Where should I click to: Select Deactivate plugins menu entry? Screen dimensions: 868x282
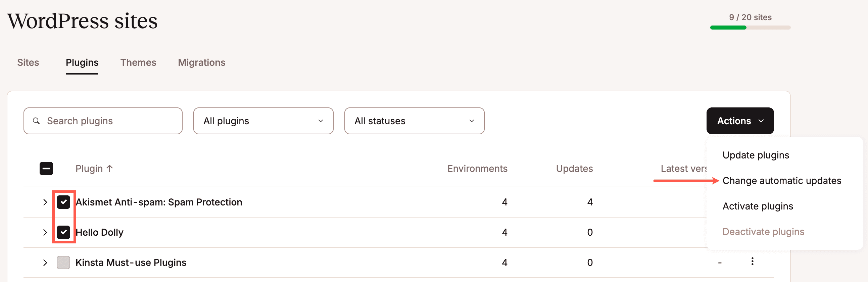tap(763, 232)
